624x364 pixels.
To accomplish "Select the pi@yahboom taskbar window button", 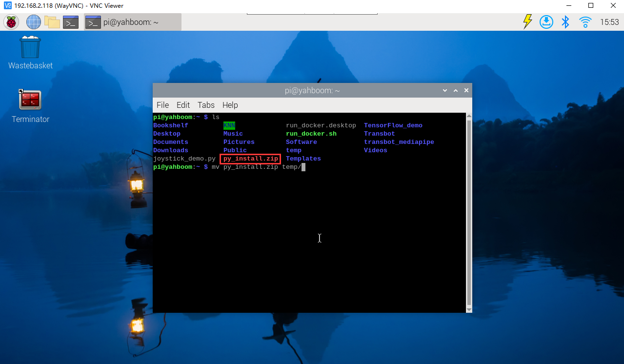I will (x=133, y=22).
